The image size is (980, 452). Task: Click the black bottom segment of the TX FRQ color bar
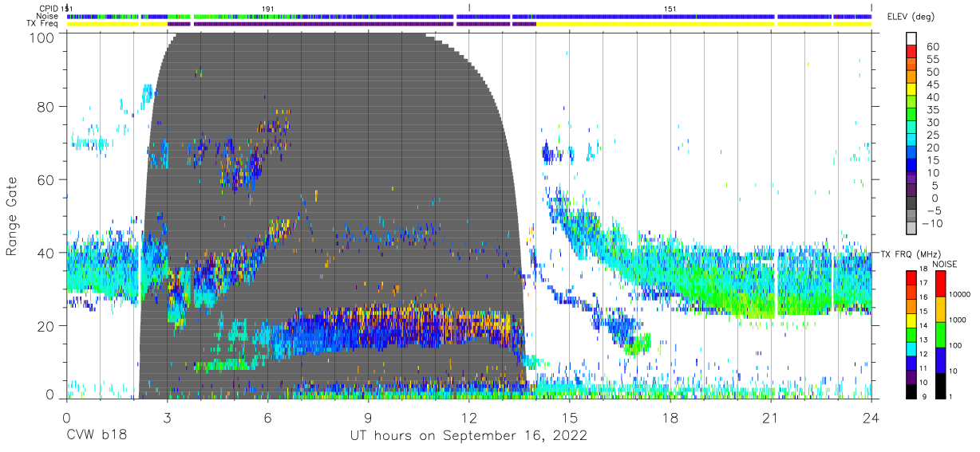click(912, 392)
